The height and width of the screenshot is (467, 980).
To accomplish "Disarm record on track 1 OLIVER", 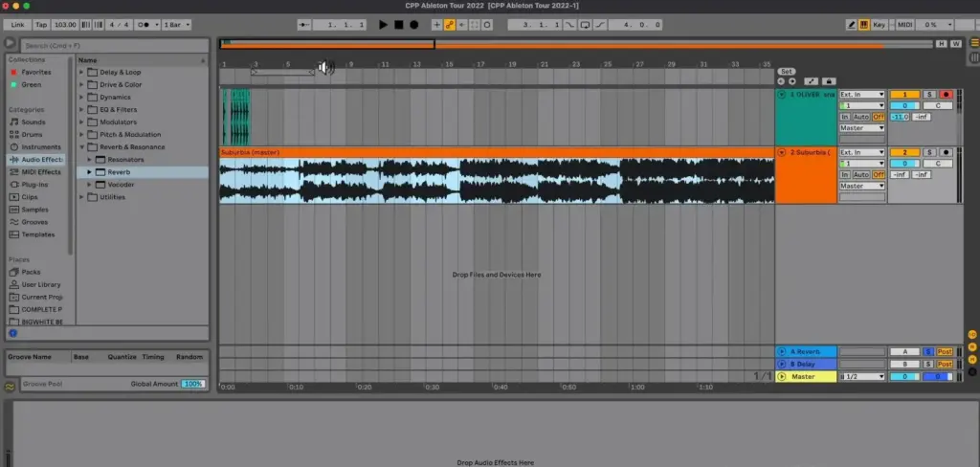I will (x=947, y=95).
